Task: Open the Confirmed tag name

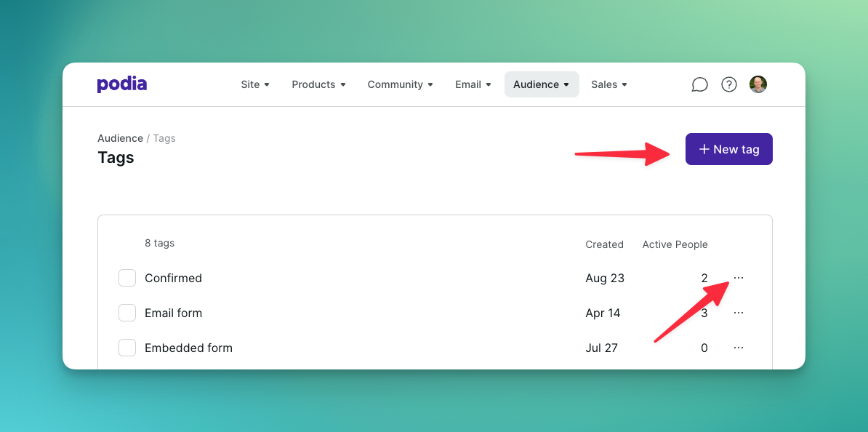Action: [173, 278]
